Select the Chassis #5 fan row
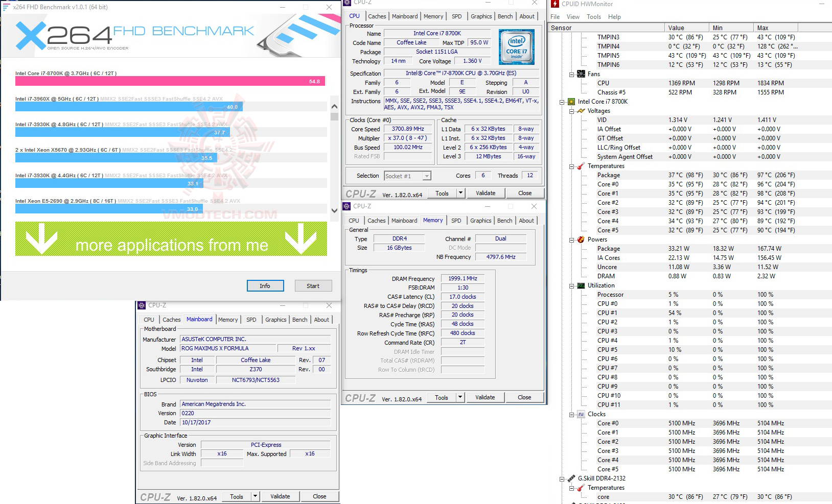Image resolution: width=832 pixels, height=504 pixels. point(690,92)
